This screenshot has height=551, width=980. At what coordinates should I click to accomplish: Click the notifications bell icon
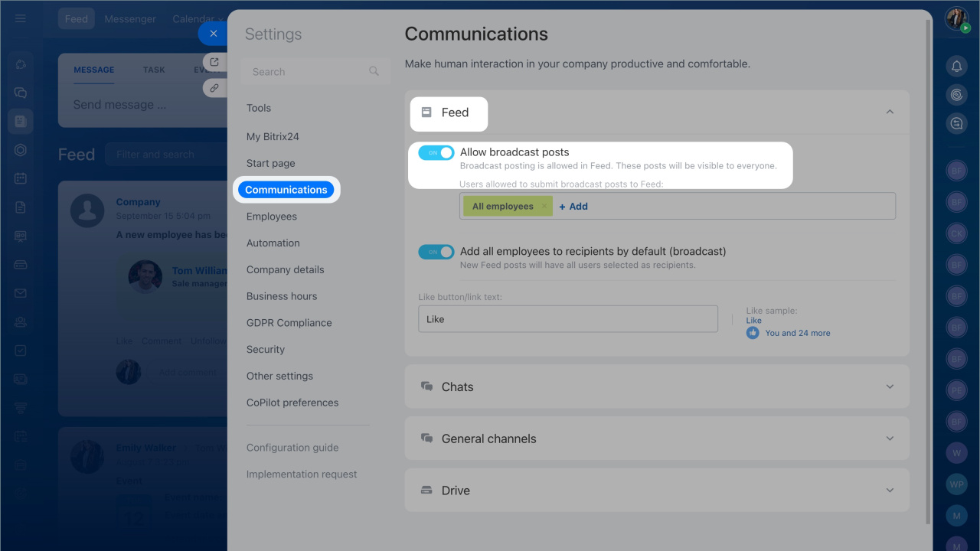(956, 67)
